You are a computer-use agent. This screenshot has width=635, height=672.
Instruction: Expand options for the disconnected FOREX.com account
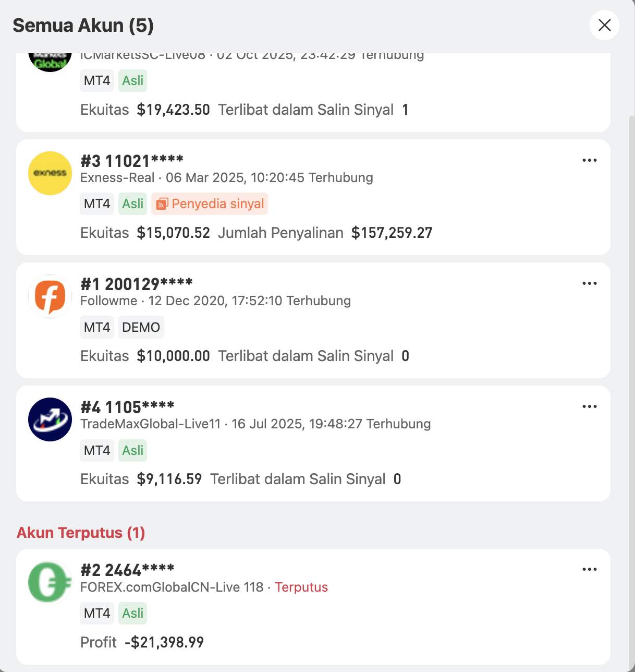click(589, 569)
